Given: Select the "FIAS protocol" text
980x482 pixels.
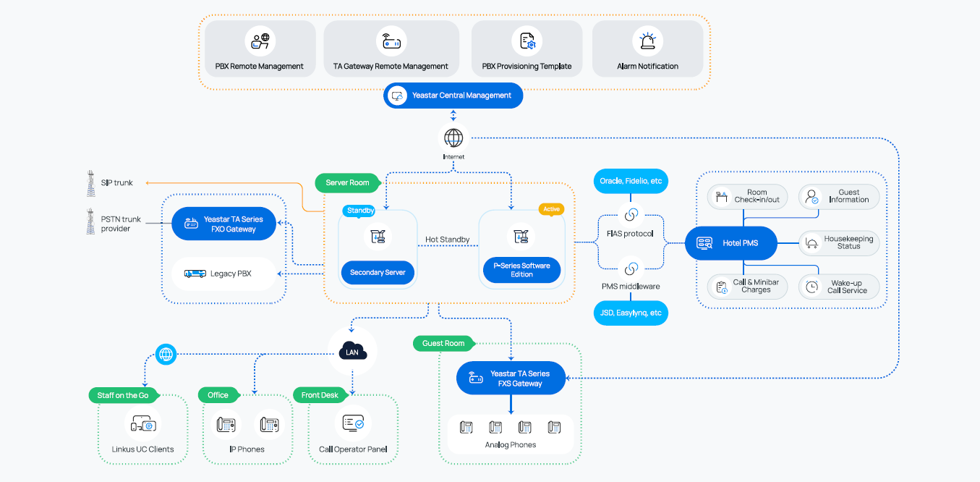Looking at the screenshot, I should tap(630, 234).
